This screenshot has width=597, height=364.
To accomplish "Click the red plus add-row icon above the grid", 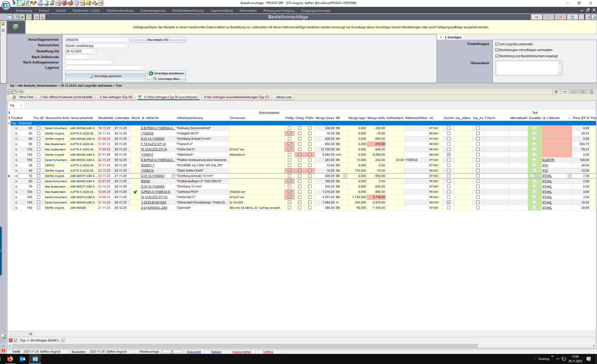I will pyautogui.click(x=556, y=92).
